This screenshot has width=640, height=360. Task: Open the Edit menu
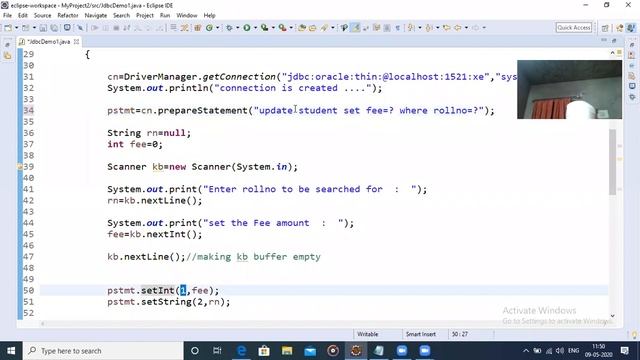(23, 16)
